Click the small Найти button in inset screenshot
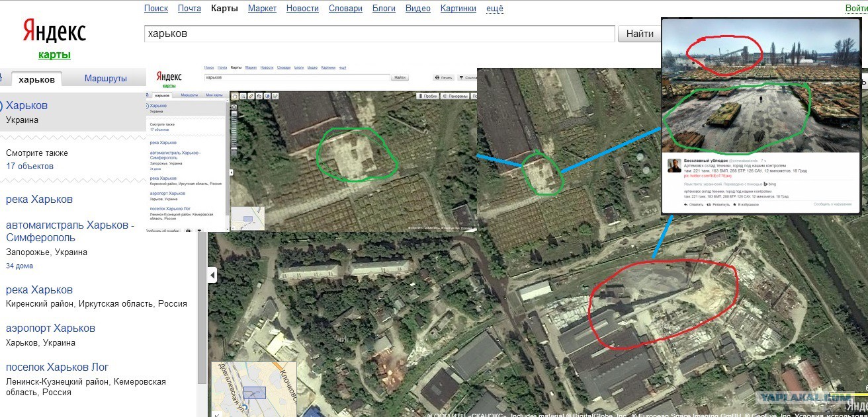Image resolution: width=868 pixels, height=417 pixels. pos(400,77)
